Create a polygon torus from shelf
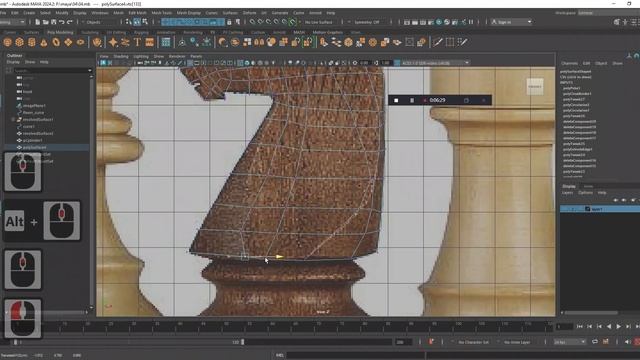 pos(56,42)
